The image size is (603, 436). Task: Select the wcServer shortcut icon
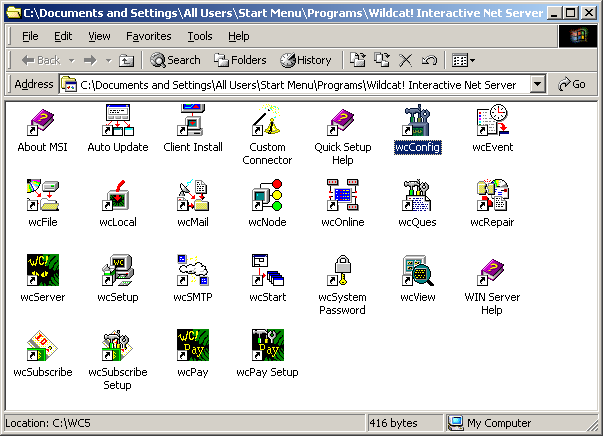coord(42,270)
